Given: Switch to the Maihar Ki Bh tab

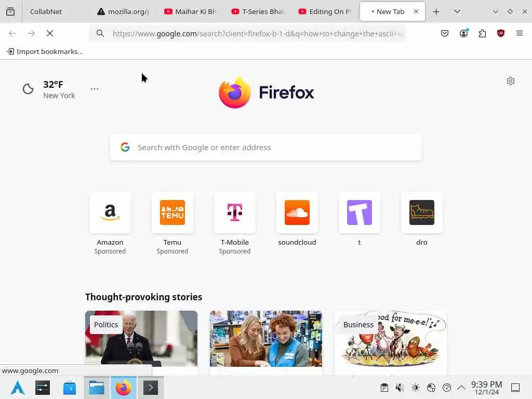Looking at the screenshot, I should 191,11.
